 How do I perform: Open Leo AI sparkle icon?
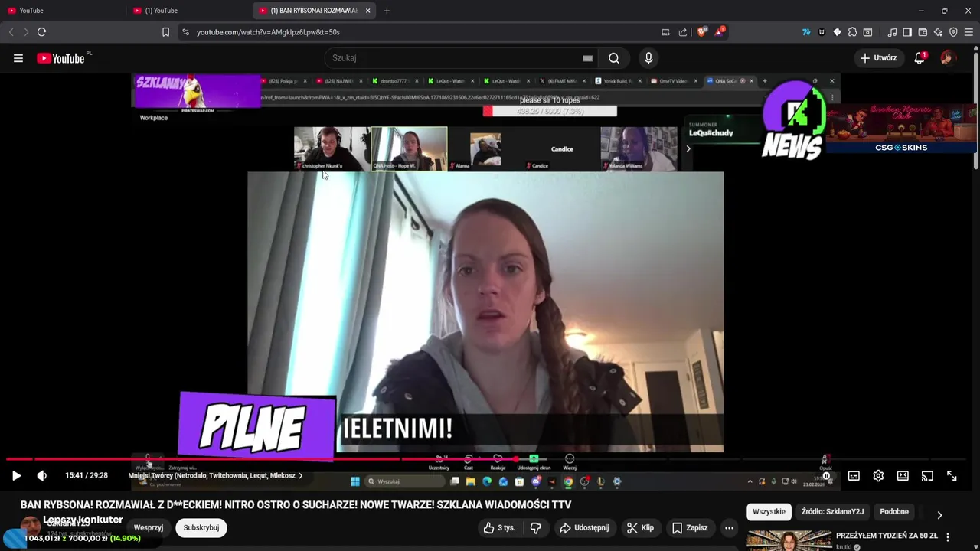coord(938,32)
